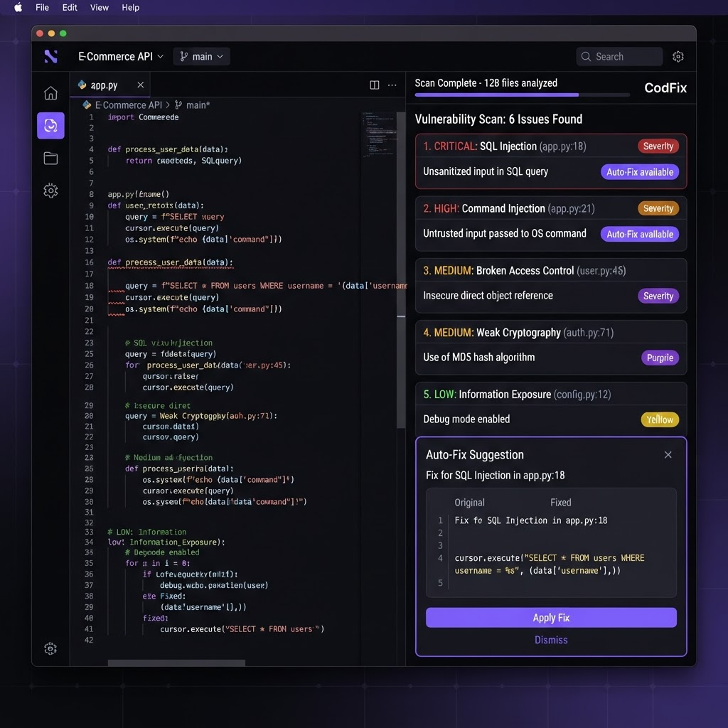
Task: Click the magnifier icon in Search
Action: coord(586,56)
